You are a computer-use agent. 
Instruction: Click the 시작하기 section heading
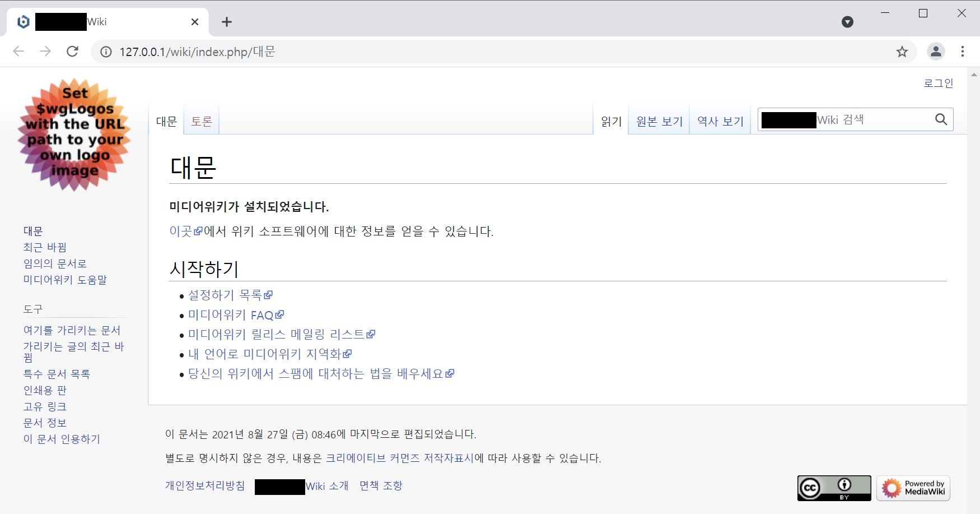point(204,269)
